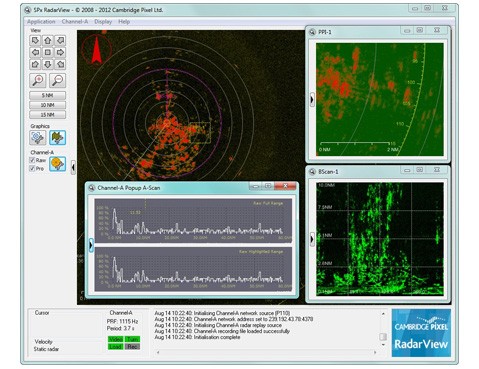Click the SPx RadarView title bar icon
Viewport: 479px width, 369px height.
point(28,10)
